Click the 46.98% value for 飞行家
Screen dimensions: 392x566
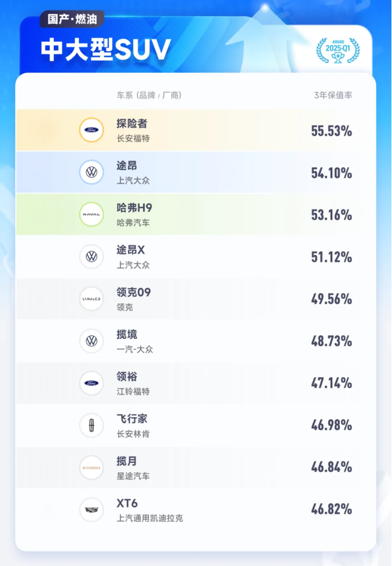tap(331, 425)
